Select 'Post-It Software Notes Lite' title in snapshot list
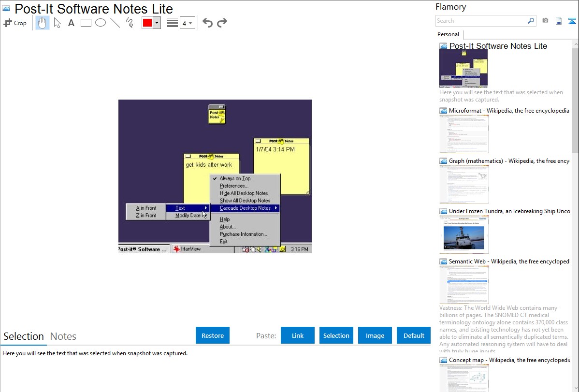The image size is (579, 392). [x=498, y=46]
